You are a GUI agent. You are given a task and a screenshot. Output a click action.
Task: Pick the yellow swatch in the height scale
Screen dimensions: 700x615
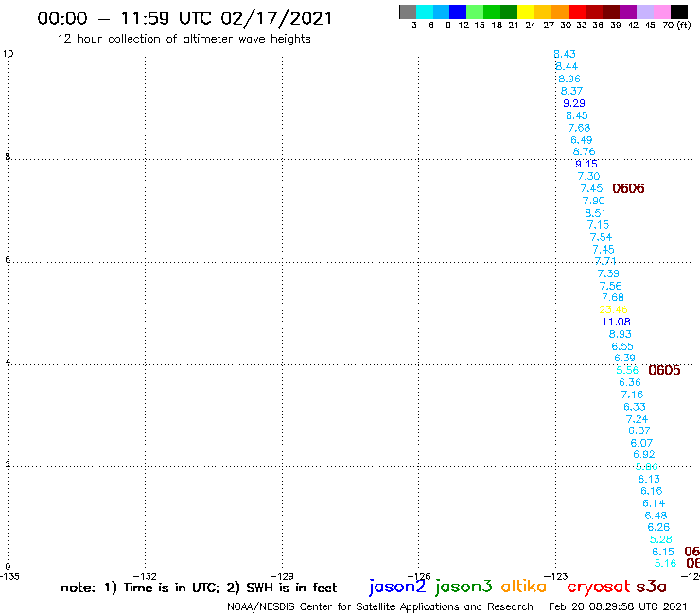526,11
